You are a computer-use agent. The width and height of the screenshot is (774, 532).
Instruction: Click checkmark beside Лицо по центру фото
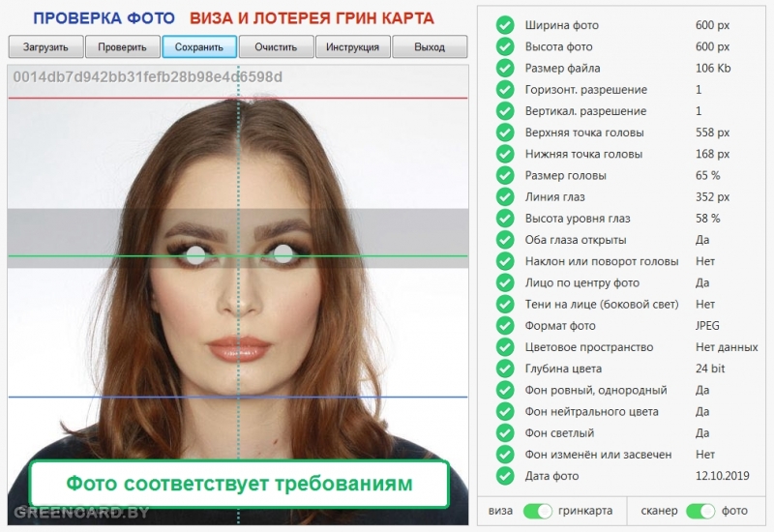tap(505, 282)
